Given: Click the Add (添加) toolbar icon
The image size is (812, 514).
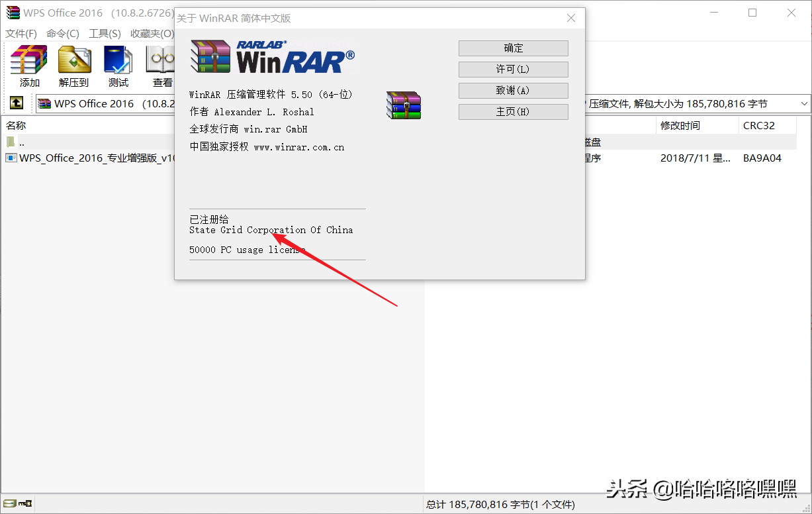Looking at the screenshot, I should coord(29,66).
